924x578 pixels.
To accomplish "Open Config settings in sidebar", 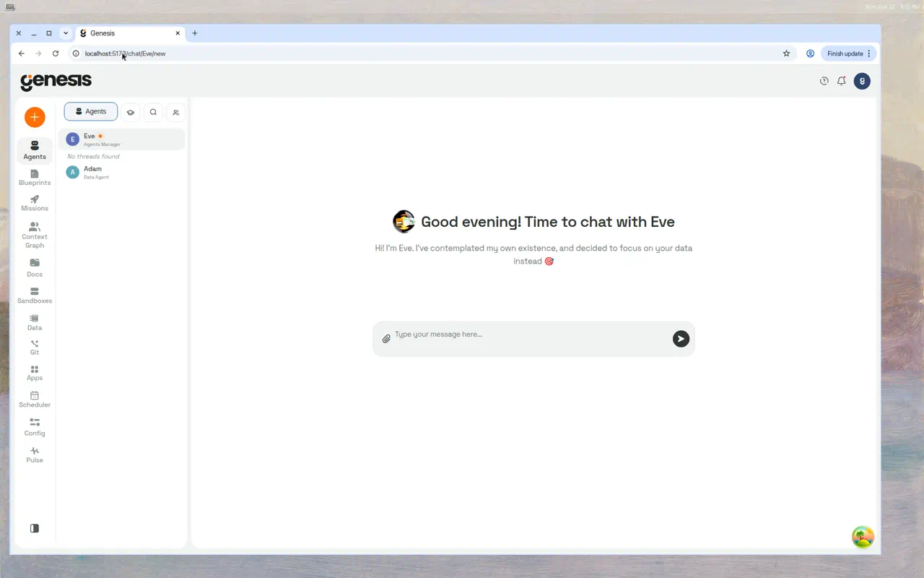I will (x=35, y=427).
